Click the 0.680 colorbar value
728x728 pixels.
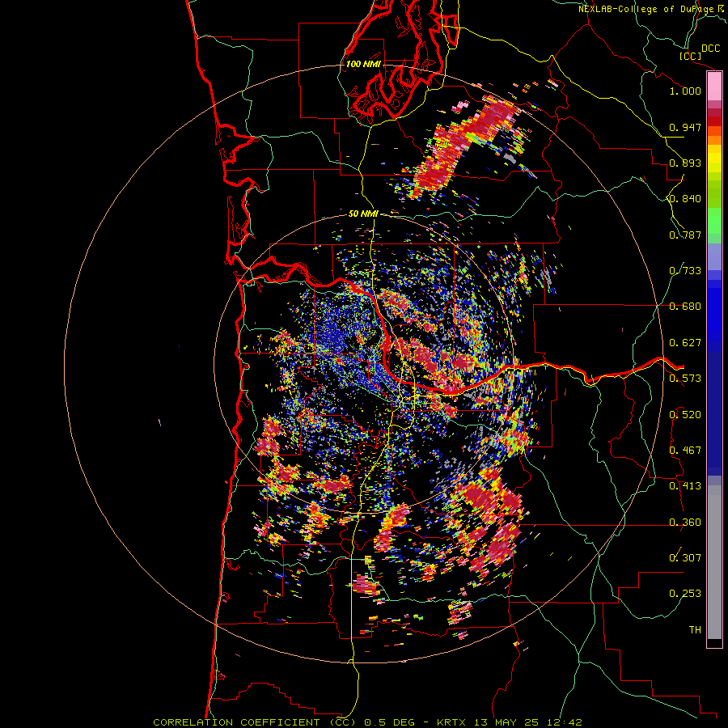[x=685, y=307]
